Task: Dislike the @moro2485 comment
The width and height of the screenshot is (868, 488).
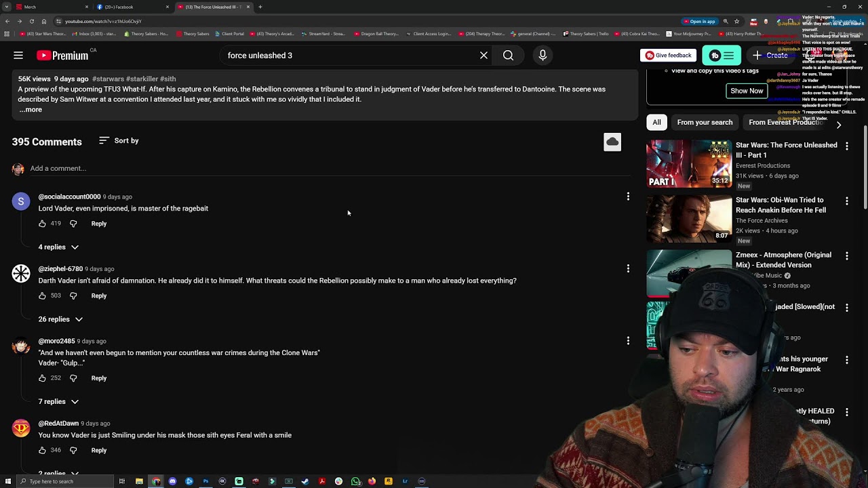Action: 73,378
